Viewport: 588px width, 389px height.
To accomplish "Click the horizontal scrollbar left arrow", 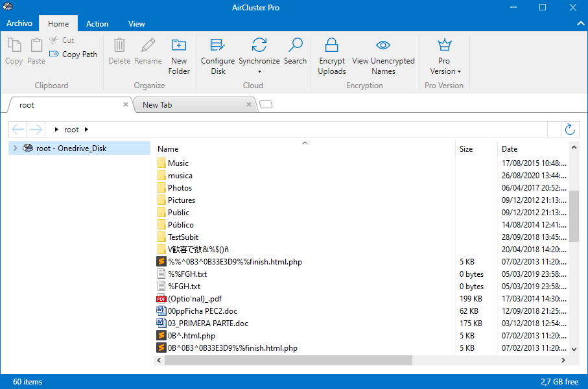I will [x=159, y=360].
